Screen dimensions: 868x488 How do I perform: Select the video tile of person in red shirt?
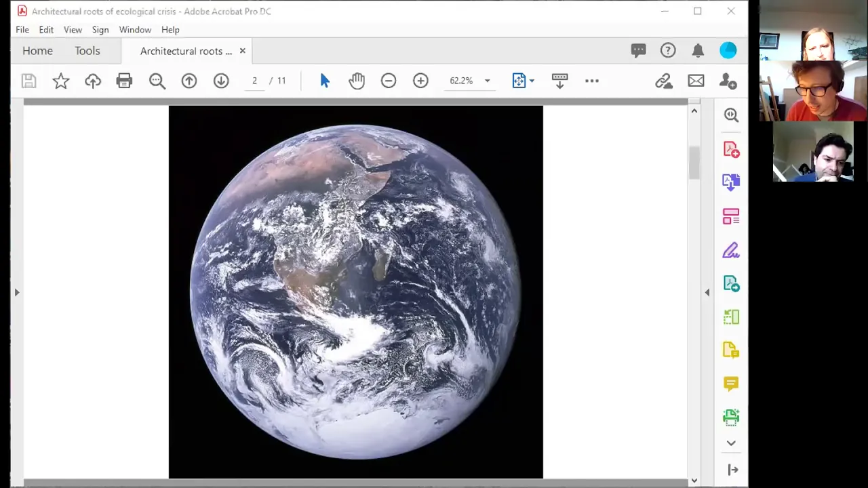click(813, 91)
